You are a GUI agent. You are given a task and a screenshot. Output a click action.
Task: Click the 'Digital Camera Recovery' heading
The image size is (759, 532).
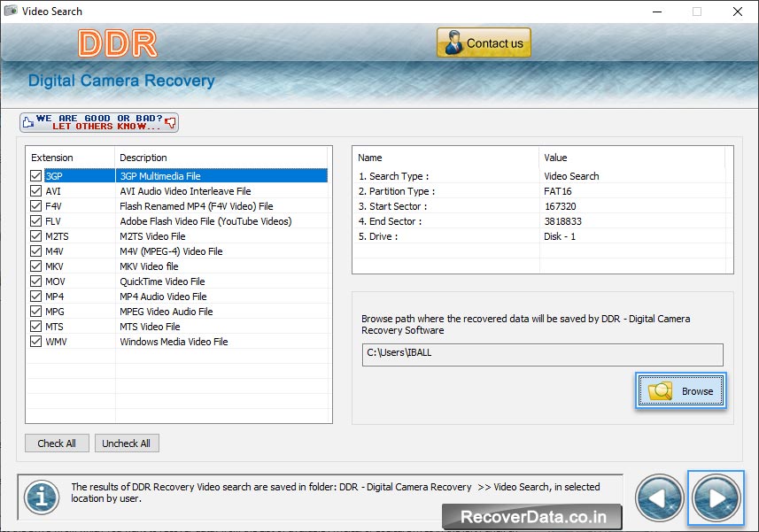(121, 81)
